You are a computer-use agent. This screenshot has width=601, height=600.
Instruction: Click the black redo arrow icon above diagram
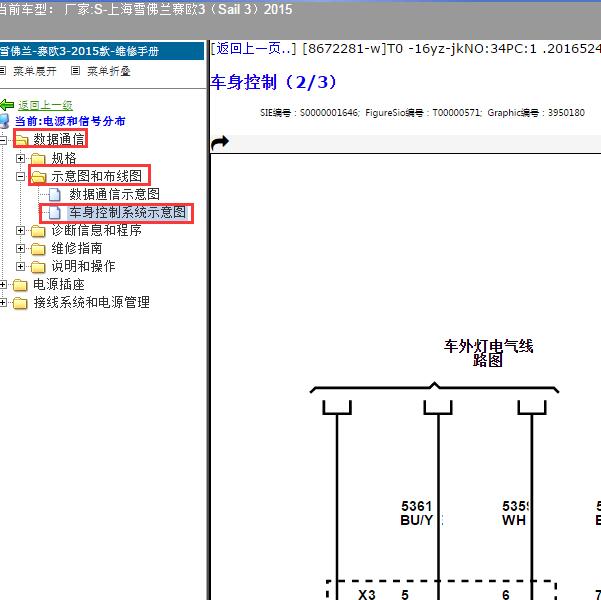220,142
